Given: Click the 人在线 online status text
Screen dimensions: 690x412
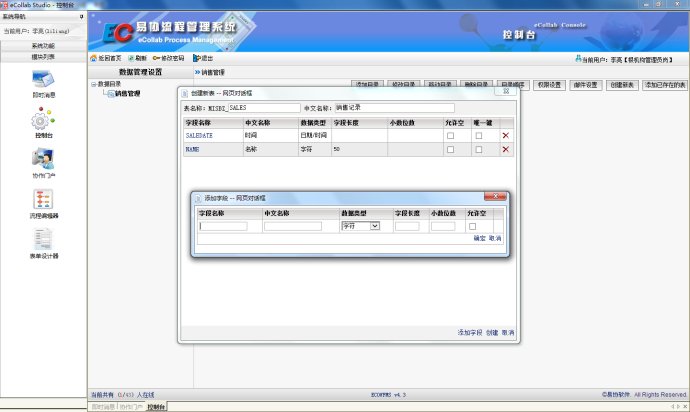Looking at the screenshot, I should (x=146, y=395).
